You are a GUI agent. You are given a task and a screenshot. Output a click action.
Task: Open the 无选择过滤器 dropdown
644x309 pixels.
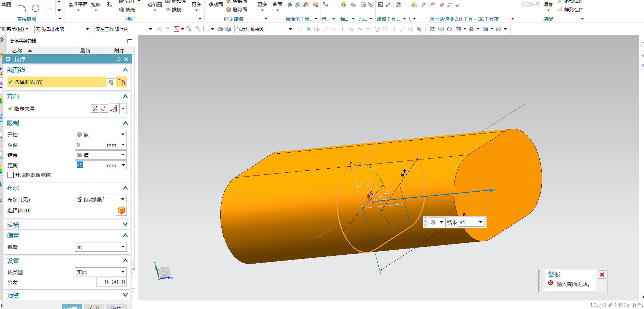tap(62, 29)
